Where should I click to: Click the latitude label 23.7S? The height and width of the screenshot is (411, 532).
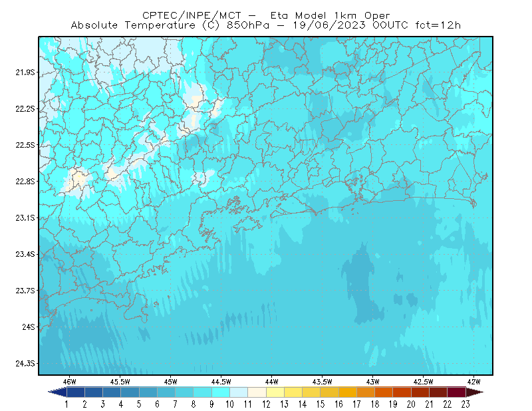click(x=25, y=291)
